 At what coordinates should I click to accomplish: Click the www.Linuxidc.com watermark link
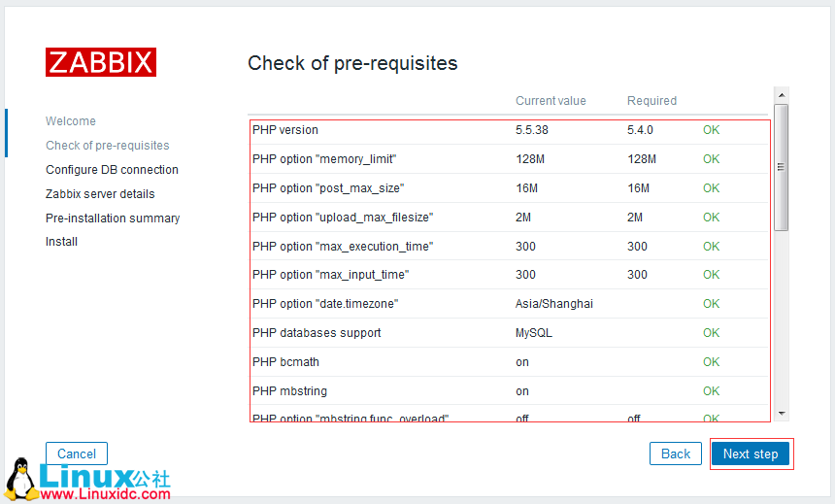pos(106,494)
